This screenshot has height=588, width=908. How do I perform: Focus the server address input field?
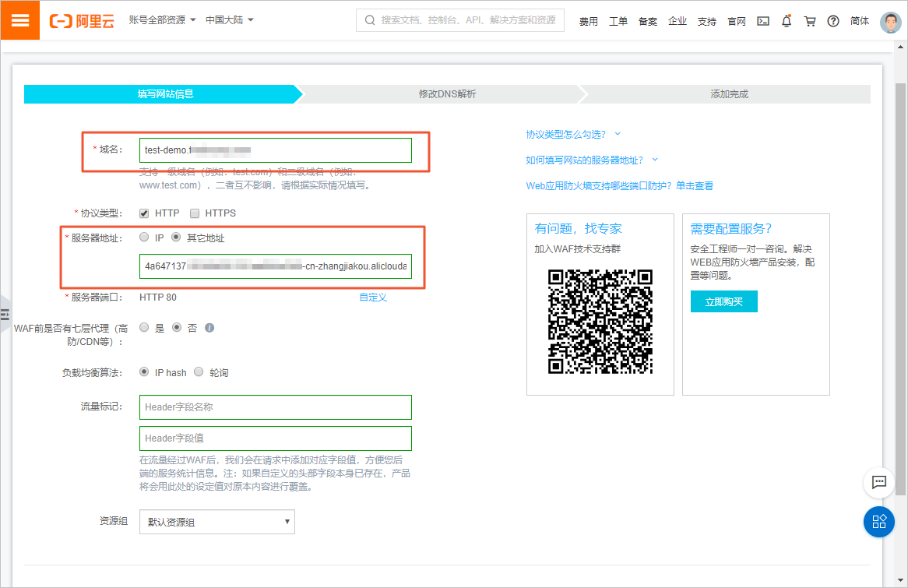[276, 266]
